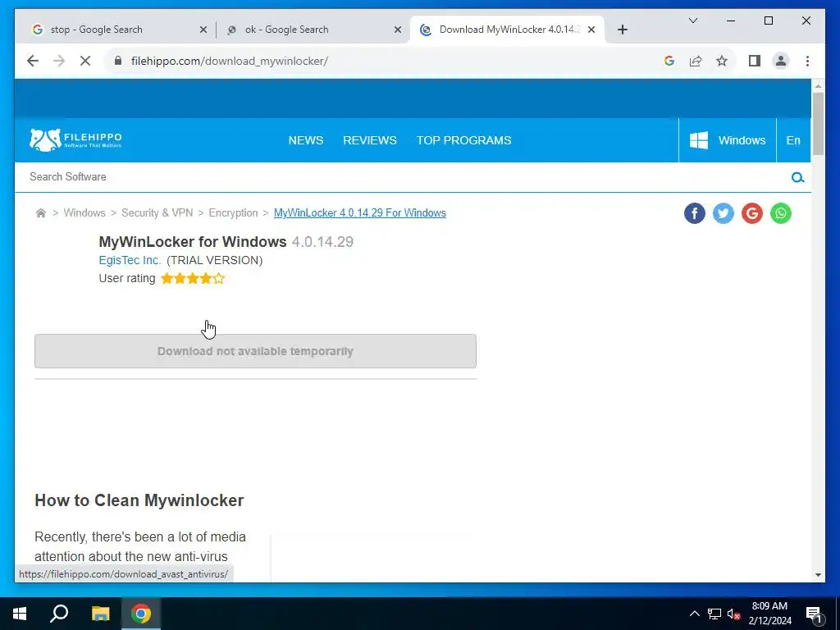Open the Chrome tab search dropdown arrow
This screenshot has width=840, height=630.
tap(692, 21)
